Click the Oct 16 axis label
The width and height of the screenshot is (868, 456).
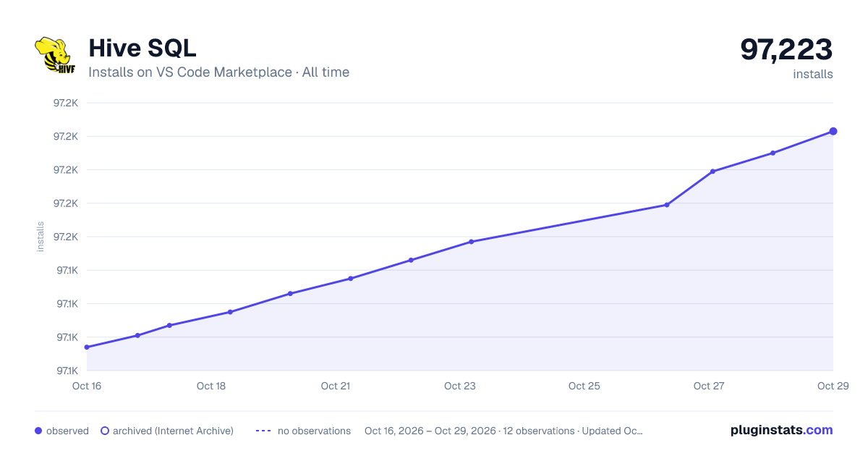click(x=87, y=386)
